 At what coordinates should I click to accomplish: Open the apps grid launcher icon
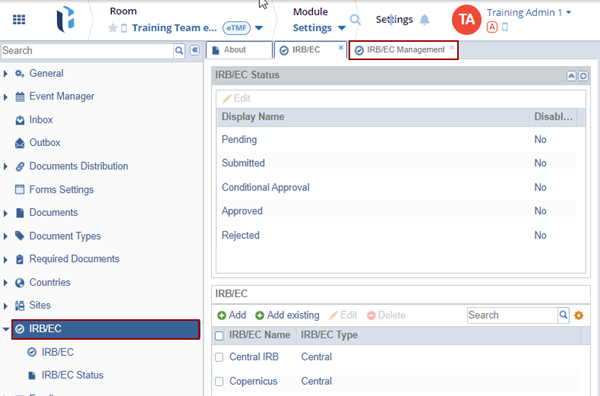(19, 20)
